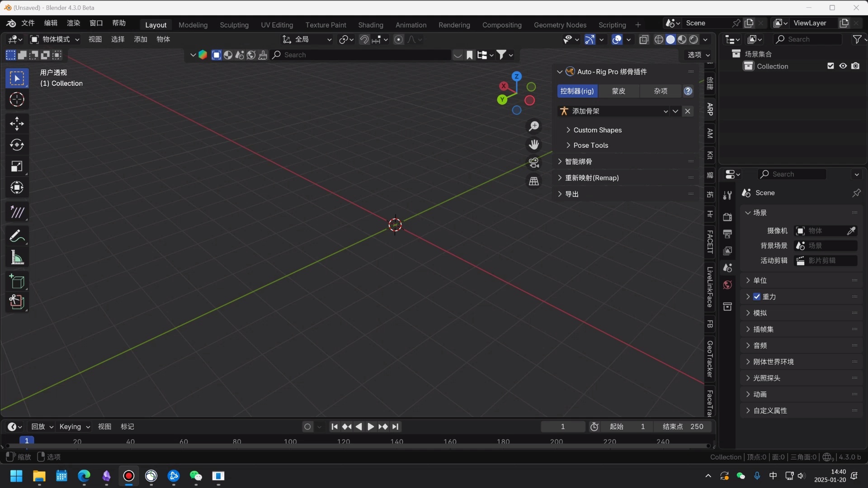Open the World properties tab icon
The image size is (868, 488).
[727, 285]
